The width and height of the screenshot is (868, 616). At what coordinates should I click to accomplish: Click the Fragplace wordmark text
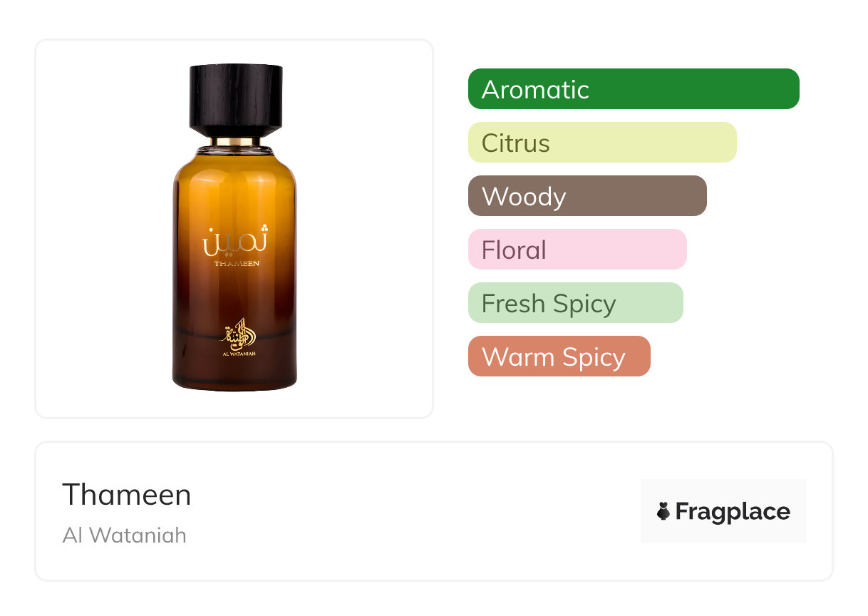pos(733,511)
